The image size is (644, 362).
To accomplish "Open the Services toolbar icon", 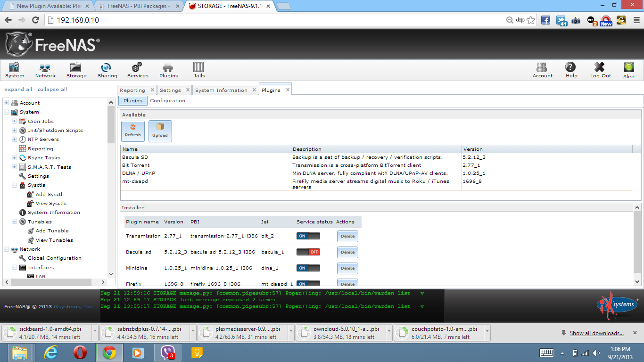I will click(138, 70).
